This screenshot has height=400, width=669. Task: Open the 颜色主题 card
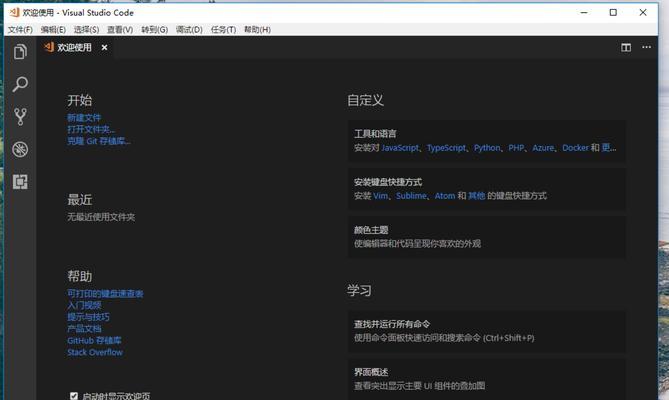pyautogui.click(x=487, y=237)
